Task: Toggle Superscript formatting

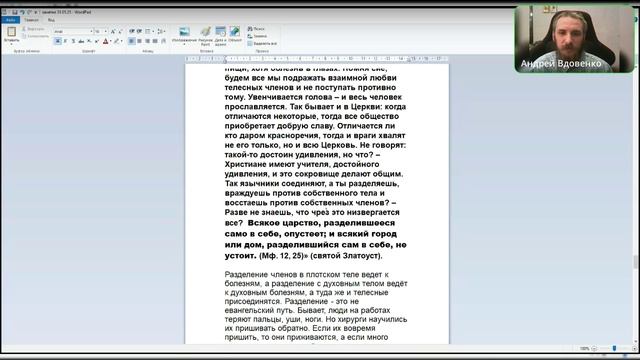Action: [x=97, y=41]
